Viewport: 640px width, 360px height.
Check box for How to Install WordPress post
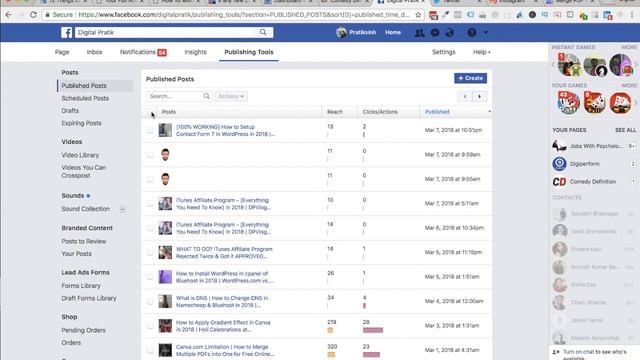[150, 277]
